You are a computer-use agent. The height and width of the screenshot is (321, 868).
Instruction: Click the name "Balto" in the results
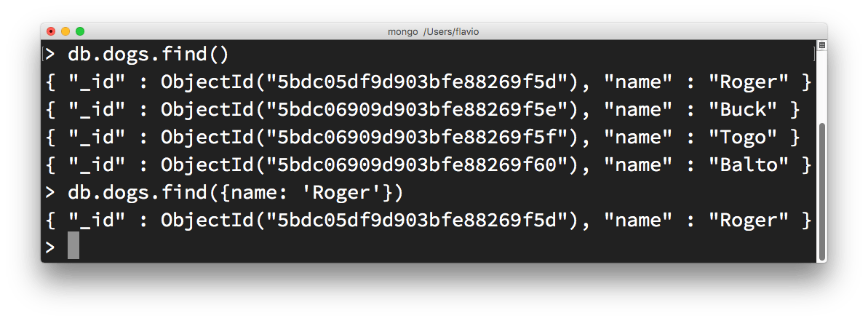[x=749, y=165]
